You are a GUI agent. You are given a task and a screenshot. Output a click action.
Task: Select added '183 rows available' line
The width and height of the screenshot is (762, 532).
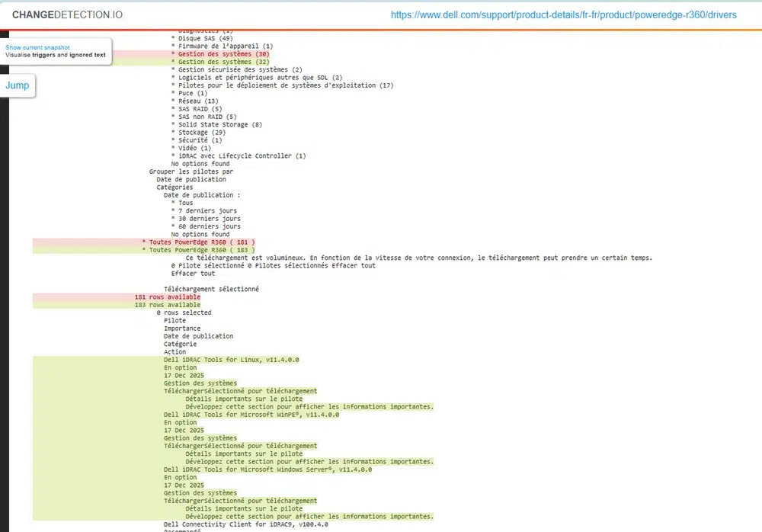point(167,305)
